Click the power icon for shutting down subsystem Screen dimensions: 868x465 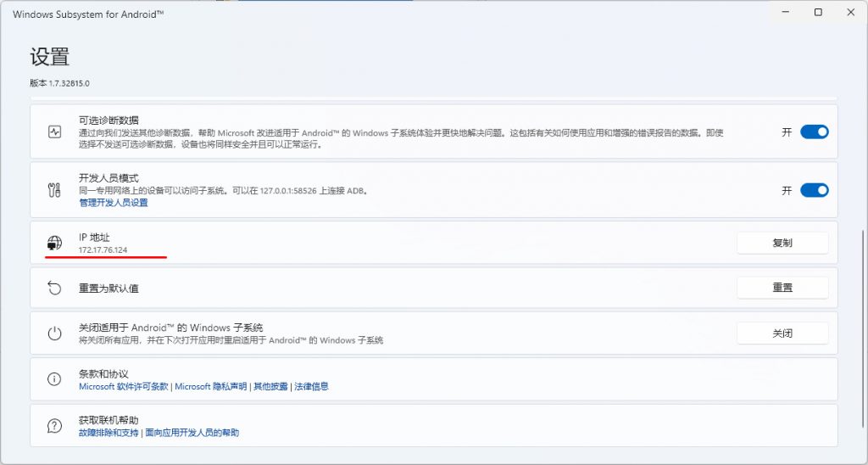(54, 333)
